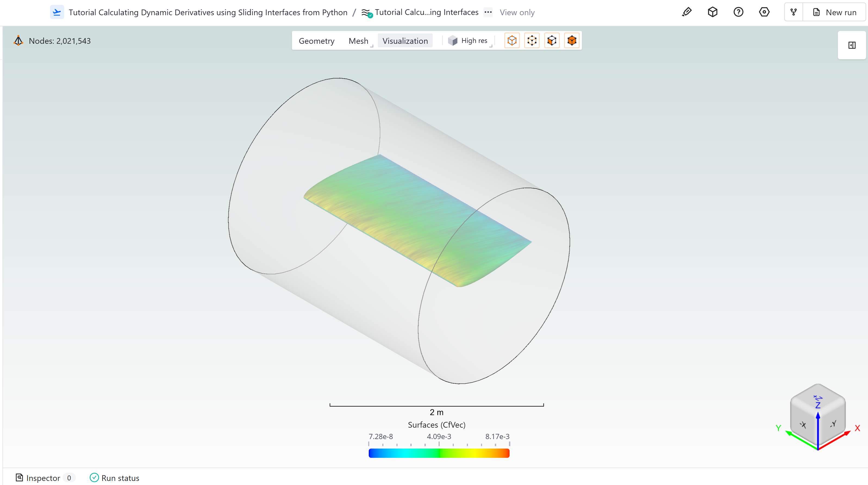This screenshot has width=868, height=485.
Task: Switch to the Geometry tab
Action: click(x=316, y=41)
